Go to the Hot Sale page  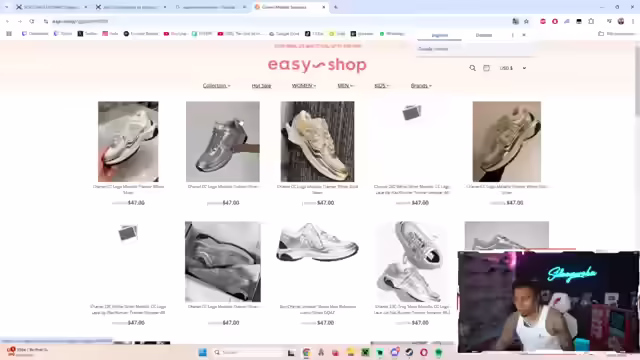[261, 86]
